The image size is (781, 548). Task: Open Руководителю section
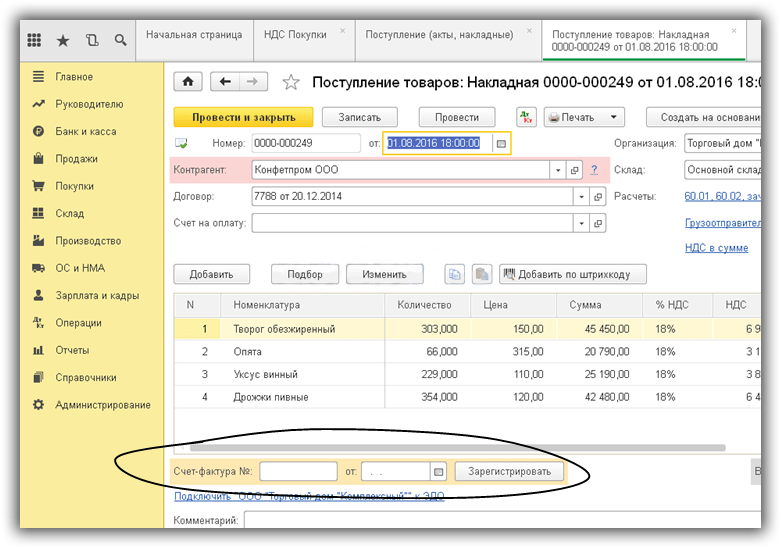(89, 104)
